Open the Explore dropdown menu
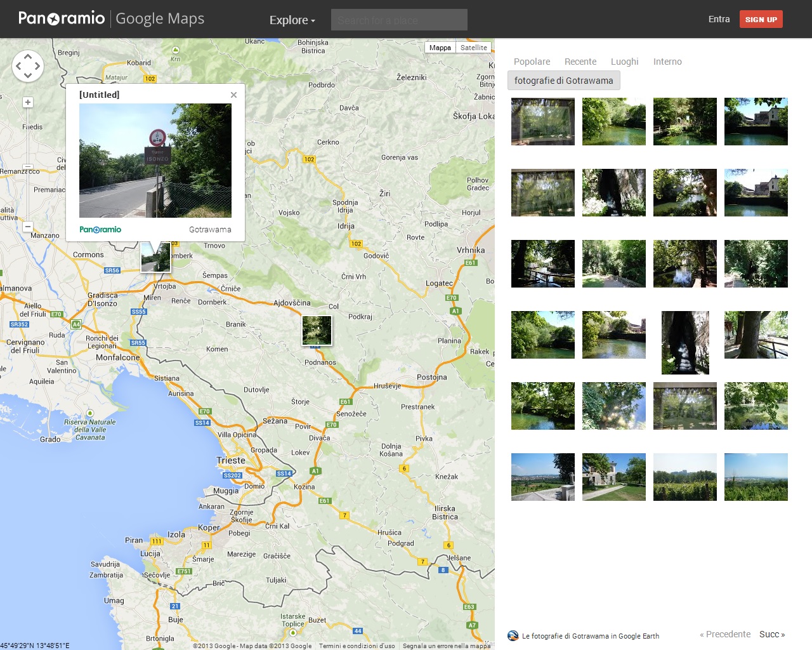Viewport: 812px width, 650px height. tap(292, 20)
